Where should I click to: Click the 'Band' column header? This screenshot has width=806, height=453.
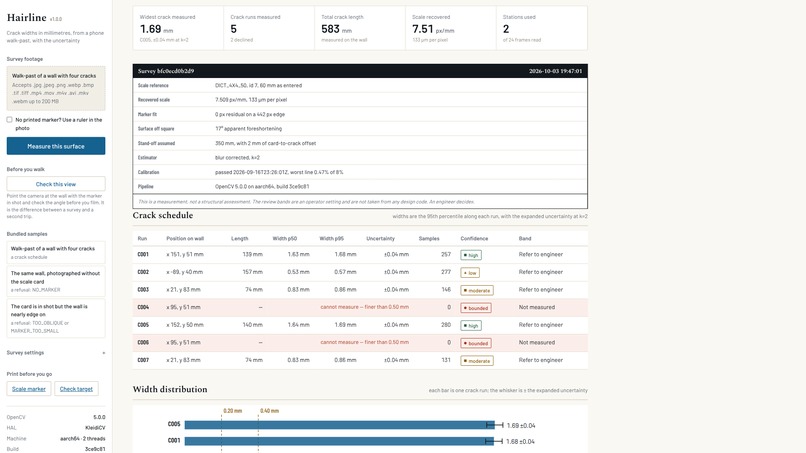pos(525,239)
